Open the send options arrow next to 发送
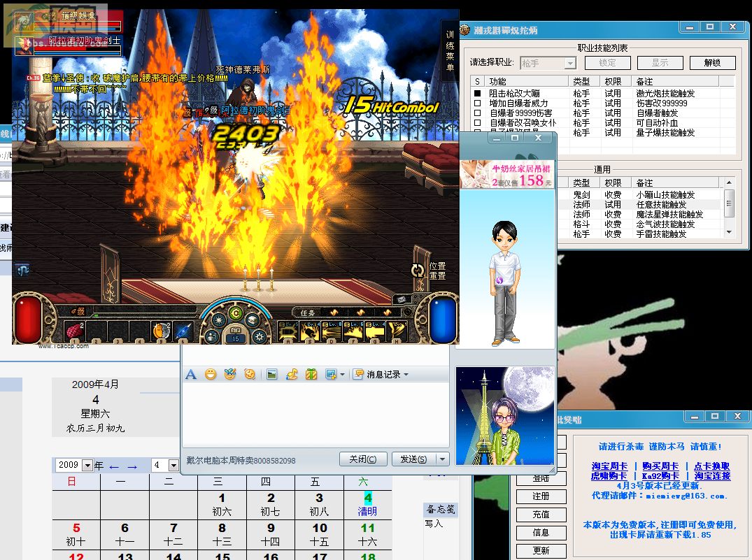The height and width of the screenshot is (560, 752). tap(442, 459)
